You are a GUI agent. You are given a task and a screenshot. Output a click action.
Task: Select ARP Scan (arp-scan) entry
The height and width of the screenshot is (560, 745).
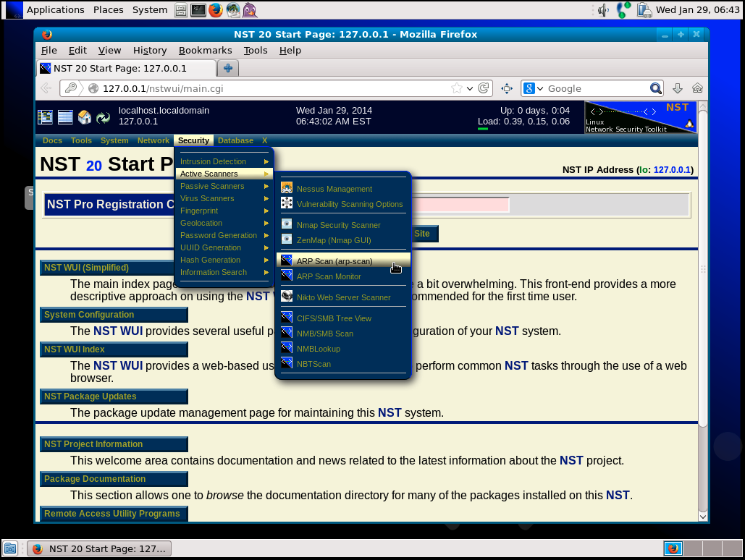point(343,260)
